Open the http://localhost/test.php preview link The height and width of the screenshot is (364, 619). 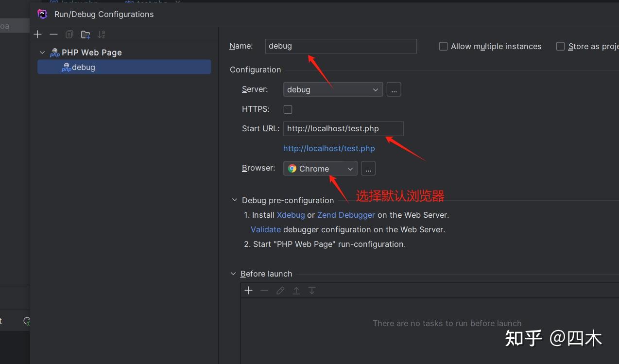[x=329, y=148]
